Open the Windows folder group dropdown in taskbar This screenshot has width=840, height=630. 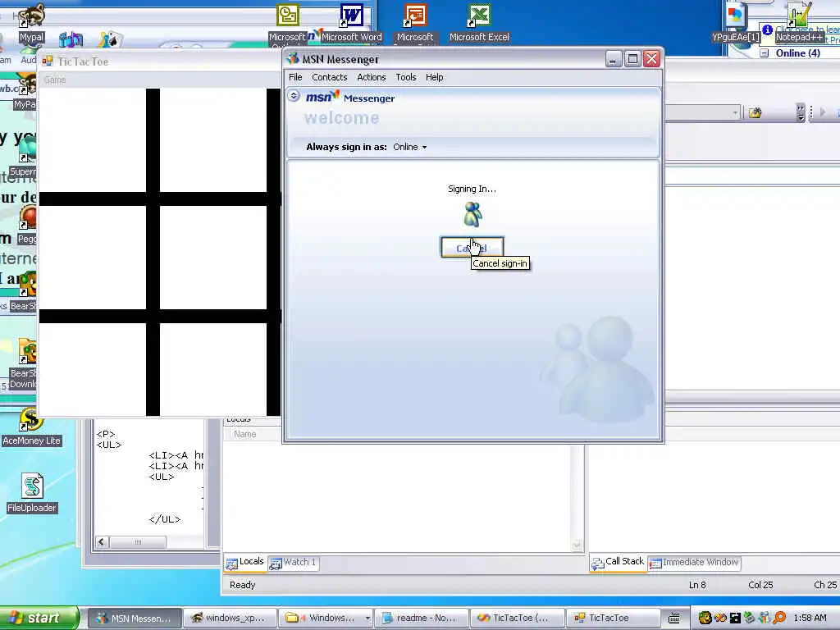click(367, 619)
